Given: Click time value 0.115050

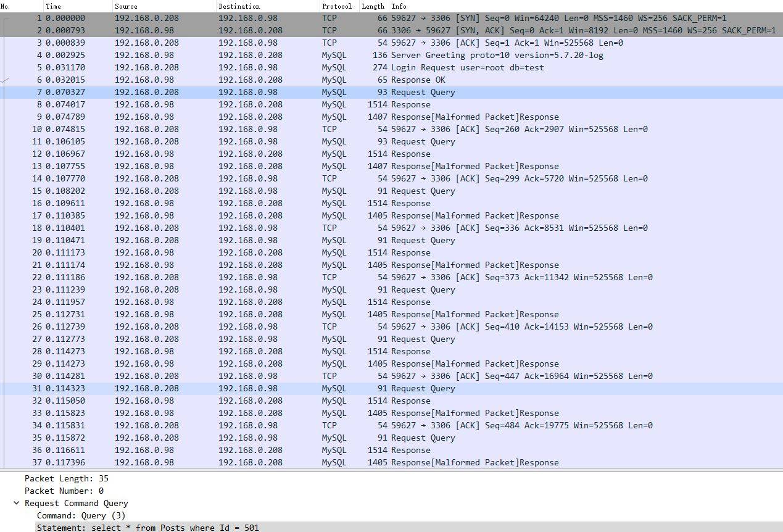Looking at the screenshot, I should [65, 401].
